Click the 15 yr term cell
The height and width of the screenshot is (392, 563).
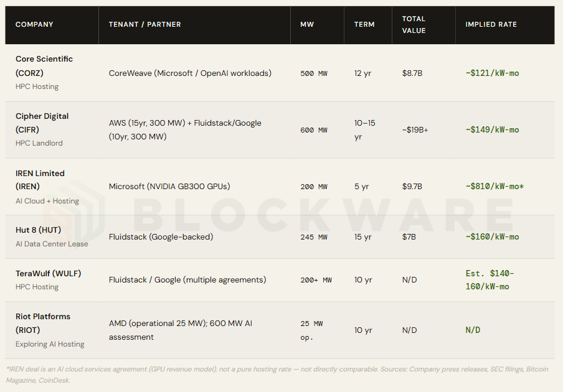click(x=362, y=236)
